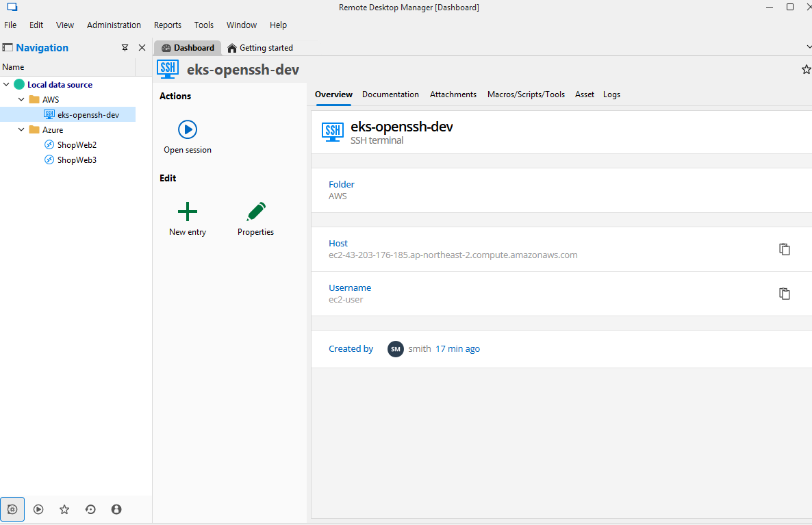The height and width of the screenshot is (525, 812).
Task: Click the Azure folder icon
Action: pyautogui.click(x=34, y=129)
